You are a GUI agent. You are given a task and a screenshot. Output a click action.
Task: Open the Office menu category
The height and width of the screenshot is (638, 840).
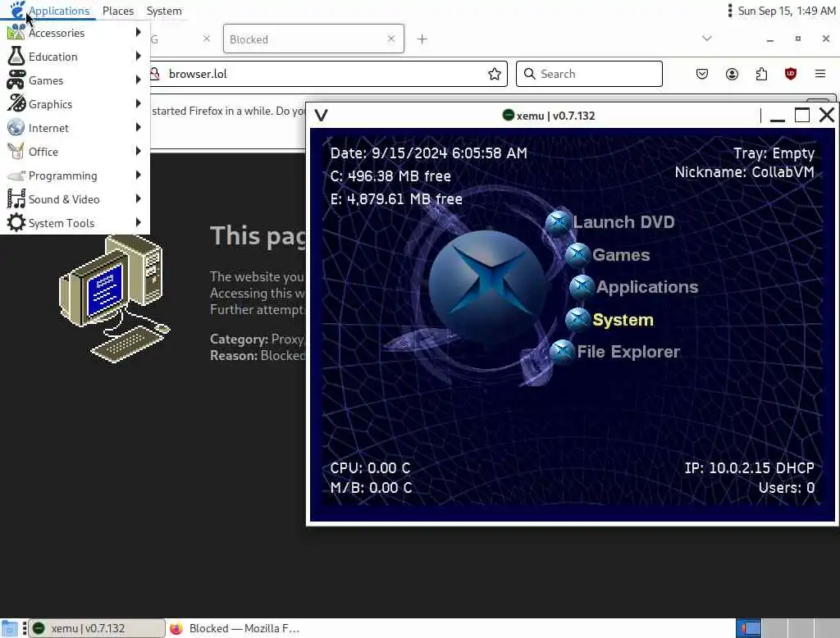(x=75, y=152)
